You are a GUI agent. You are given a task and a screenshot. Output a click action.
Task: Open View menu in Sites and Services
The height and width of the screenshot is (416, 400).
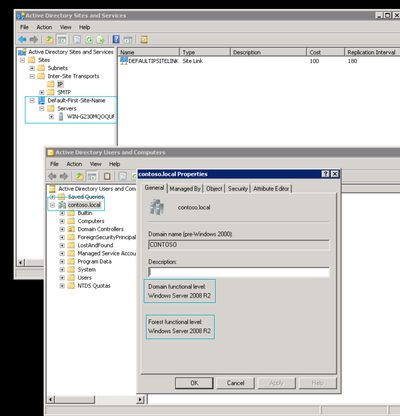coord(65,27)
